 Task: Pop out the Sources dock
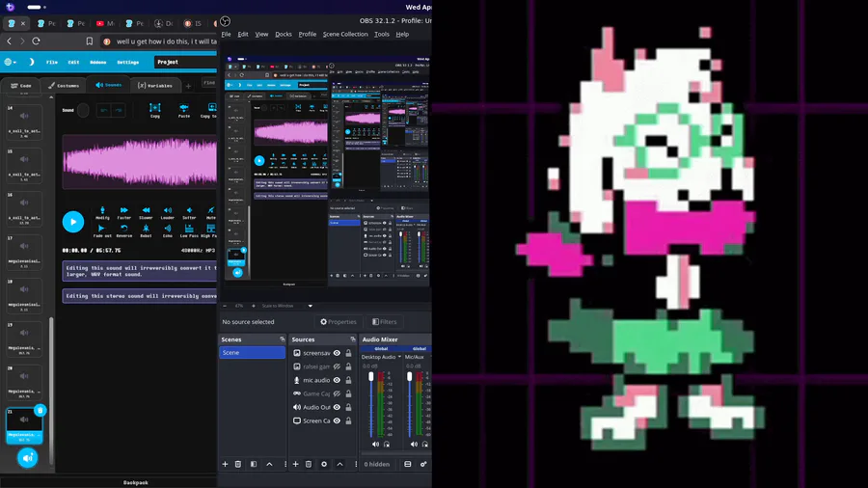tap(353, 339)
